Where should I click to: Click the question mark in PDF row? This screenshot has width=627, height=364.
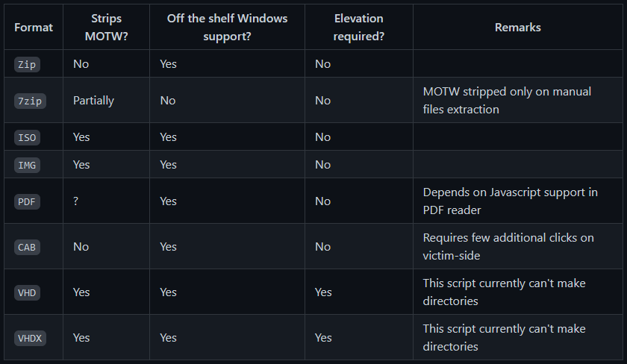[x=76, y=201]
